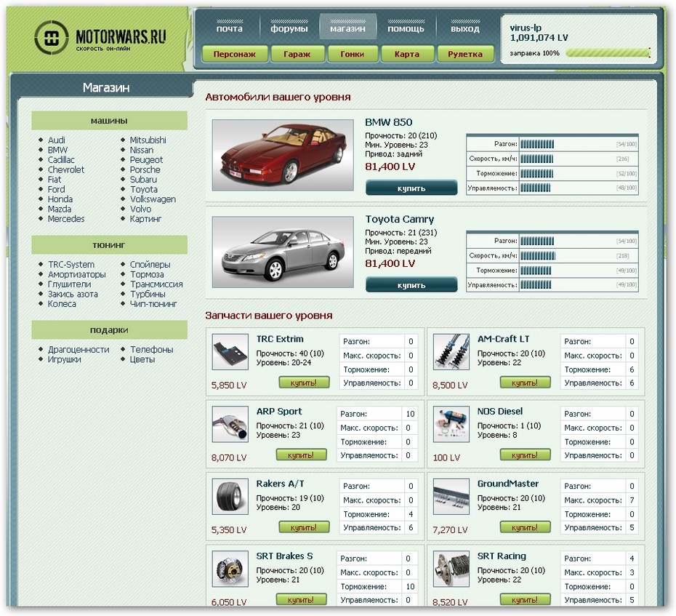676x616 pixels.
Task: Browse BMW cars
Action: click(x=57, y=150)
